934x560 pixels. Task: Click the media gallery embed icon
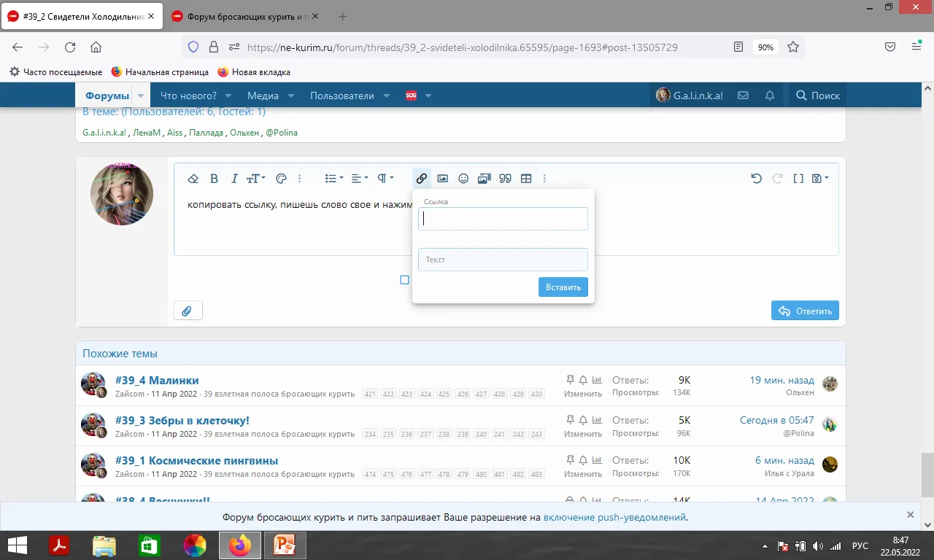coord(484,179)
